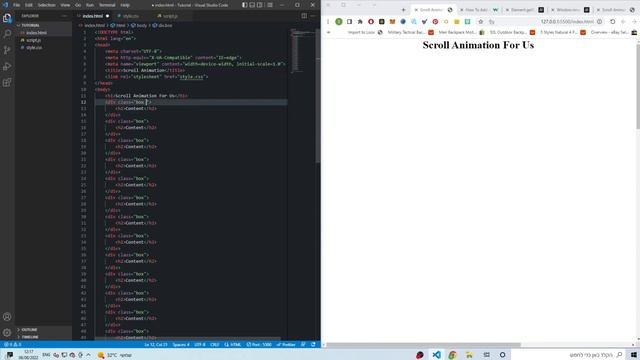This screenshot has height=360, width=640.
Task: Open the body breadcrumb dropdown
Action: point(139,25)
